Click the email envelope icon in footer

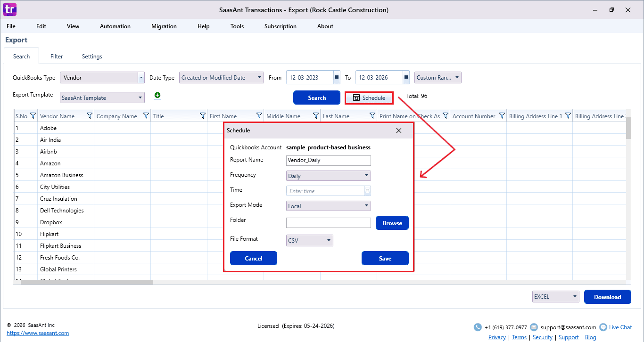coord(534,327)
